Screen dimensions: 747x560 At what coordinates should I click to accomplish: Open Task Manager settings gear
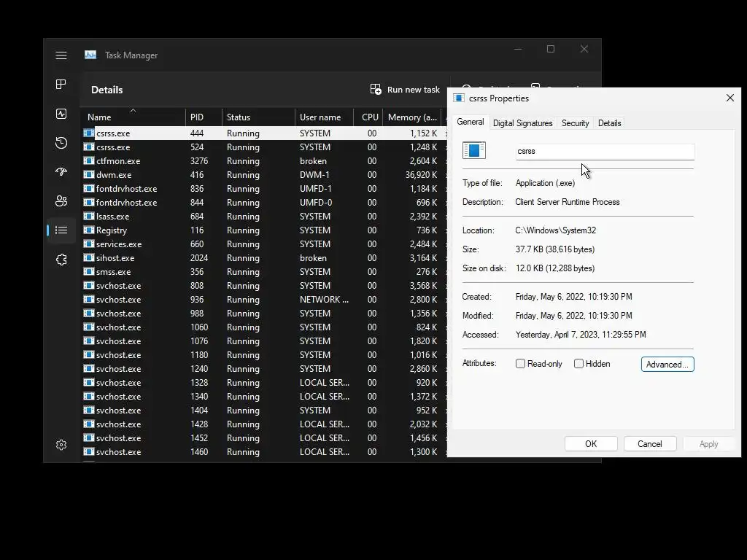tap(61, 445)
